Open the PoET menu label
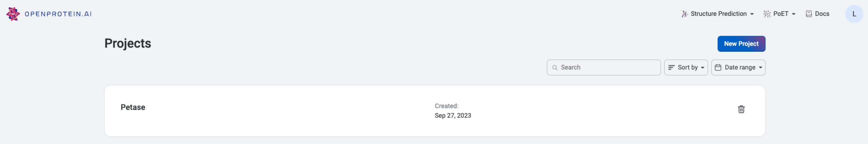Screen dimensions: 868x144 coord(781,14)
